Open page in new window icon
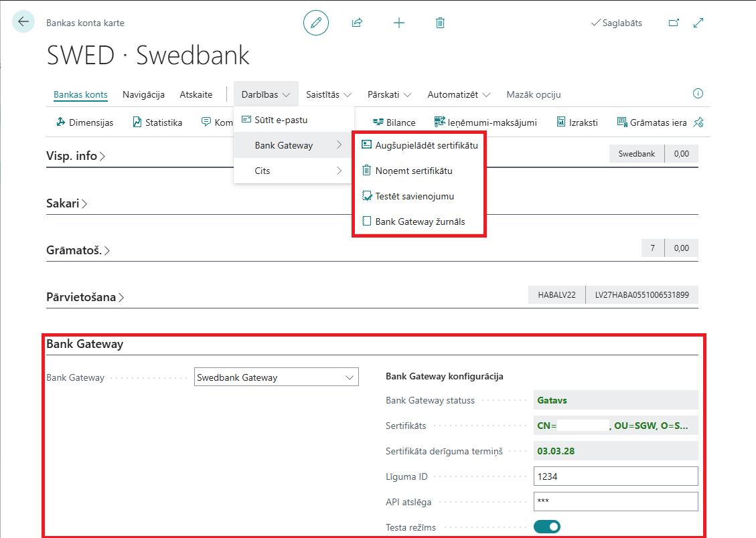 tap(674, 23)
